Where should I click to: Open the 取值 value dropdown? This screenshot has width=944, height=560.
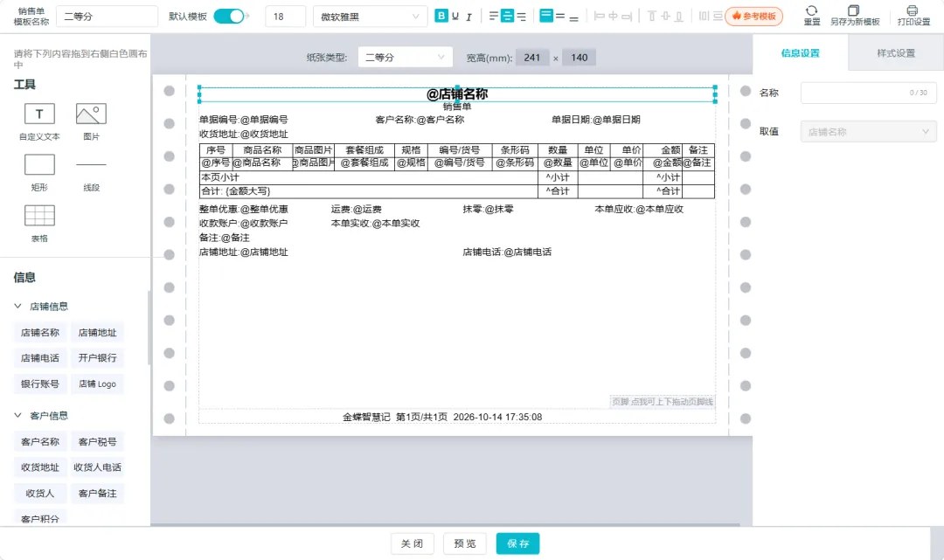[868, 132]
